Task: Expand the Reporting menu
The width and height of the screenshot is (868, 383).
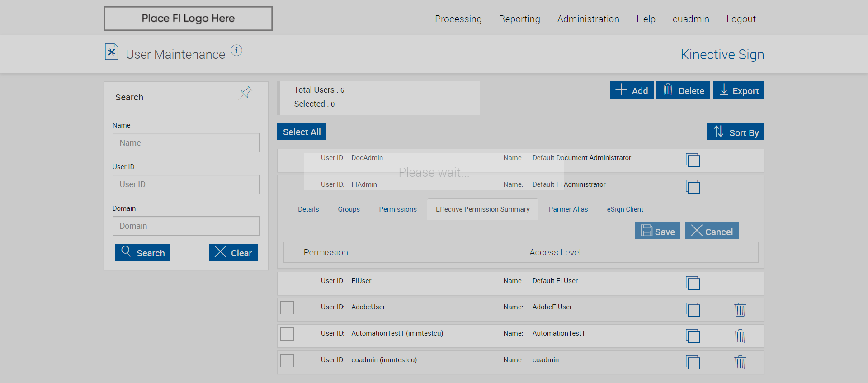Action: (x=519, y=19)
